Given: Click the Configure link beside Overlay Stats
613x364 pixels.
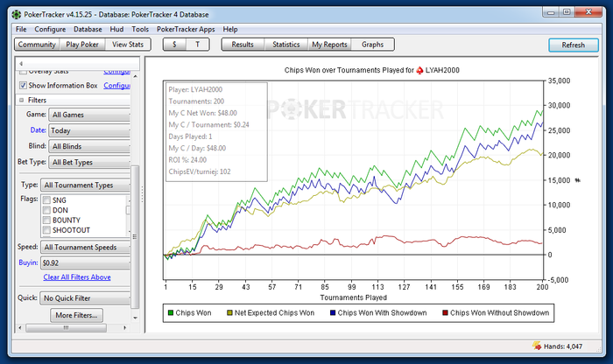Looking at the screenshot, I should click(x=116, y=72).
